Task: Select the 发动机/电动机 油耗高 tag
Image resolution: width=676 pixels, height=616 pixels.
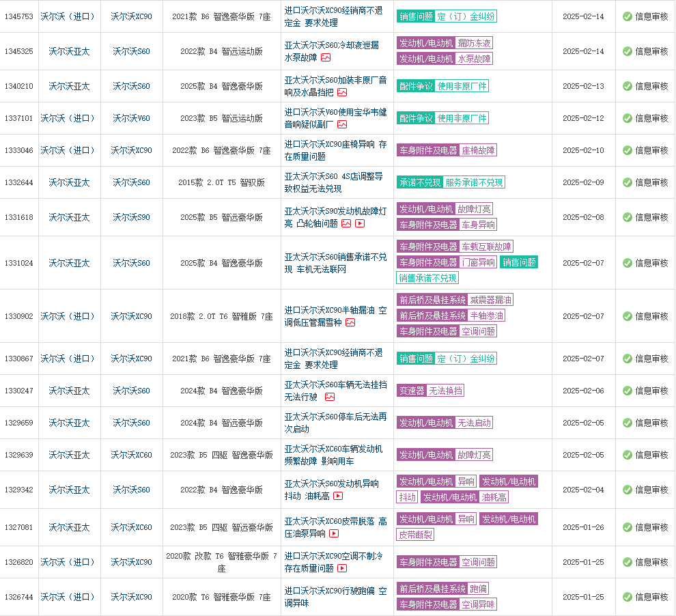Action: [465, 497]
